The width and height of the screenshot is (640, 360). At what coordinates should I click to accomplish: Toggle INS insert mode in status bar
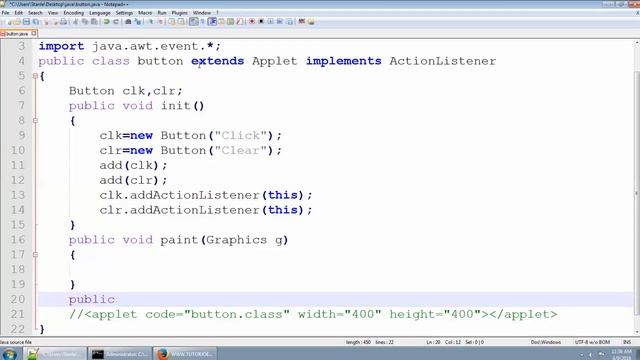click(x=627, y=342)
